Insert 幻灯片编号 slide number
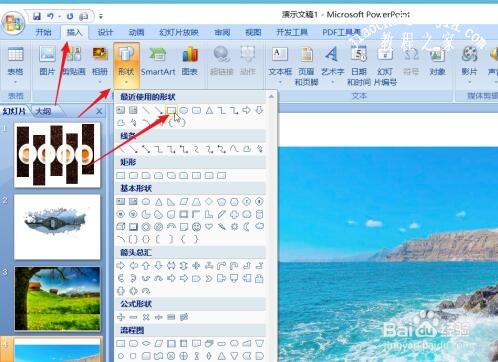498x362 pixels. click(385, 66)
